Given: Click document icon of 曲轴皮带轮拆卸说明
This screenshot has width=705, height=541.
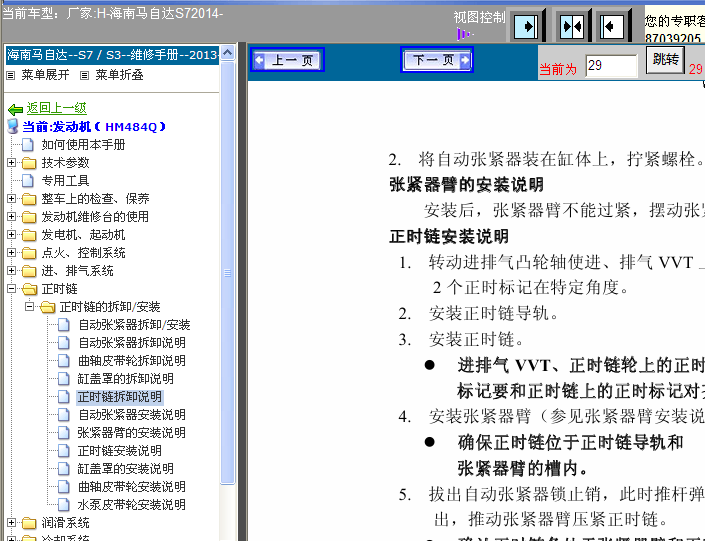Looking at the screenshot, I should tap(64, 361).
